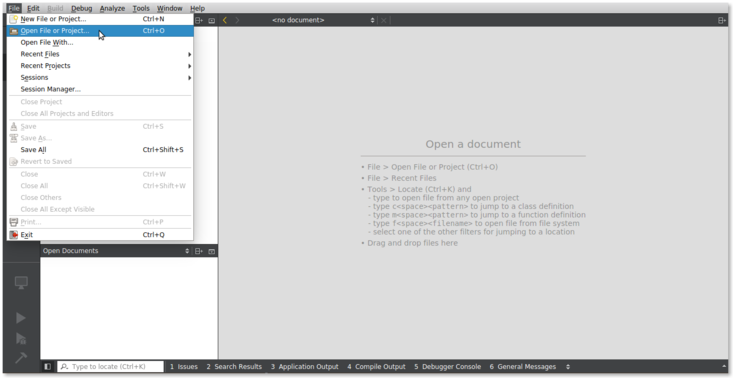Open the Analyze menu
Image resolution: width=733 pixels, height=378 pixels.
[112, 8]
